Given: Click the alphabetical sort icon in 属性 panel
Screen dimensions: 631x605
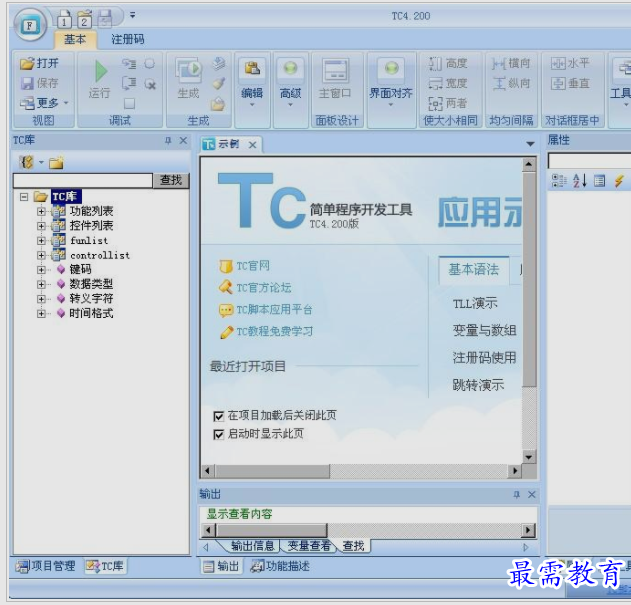Looking at the screenshot, I should [x=579, y=181].
